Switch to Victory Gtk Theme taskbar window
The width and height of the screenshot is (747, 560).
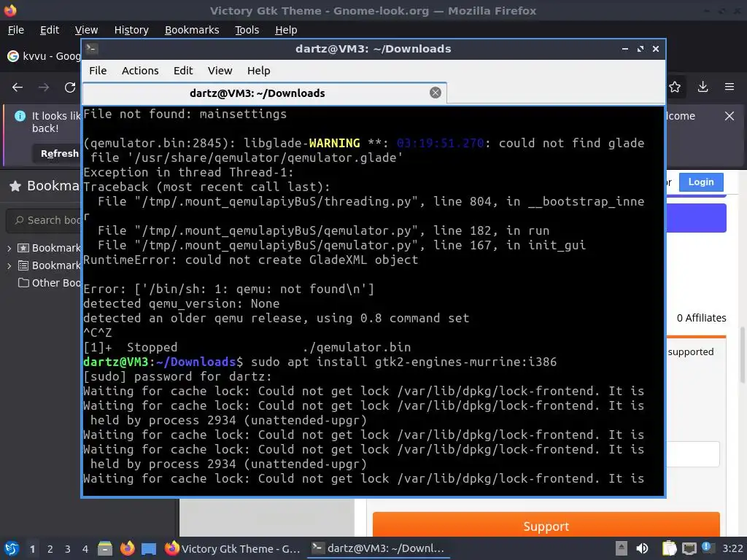pyautogui.click(x=233, y=548)
